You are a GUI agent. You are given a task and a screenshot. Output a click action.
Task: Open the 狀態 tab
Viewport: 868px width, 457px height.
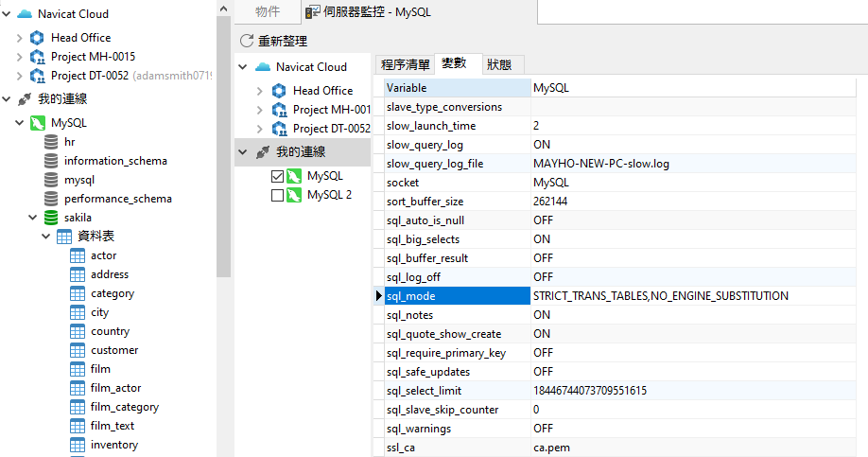pos(502,64)
